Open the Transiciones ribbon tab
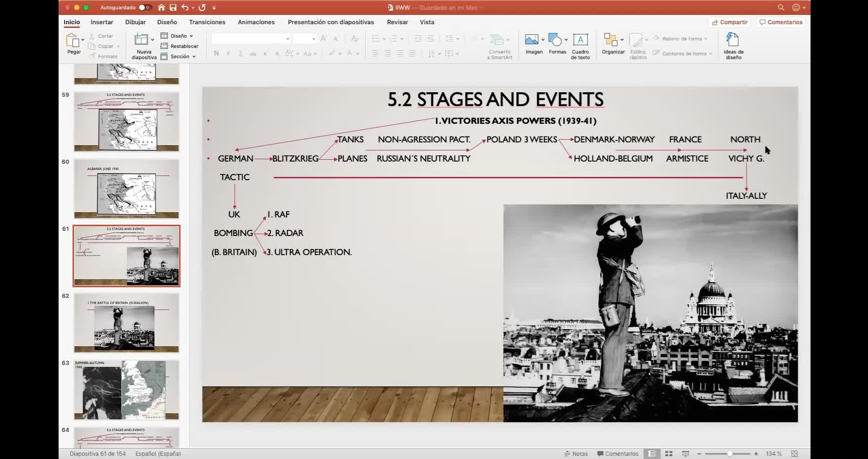868x459 pixels. point(207,22)
